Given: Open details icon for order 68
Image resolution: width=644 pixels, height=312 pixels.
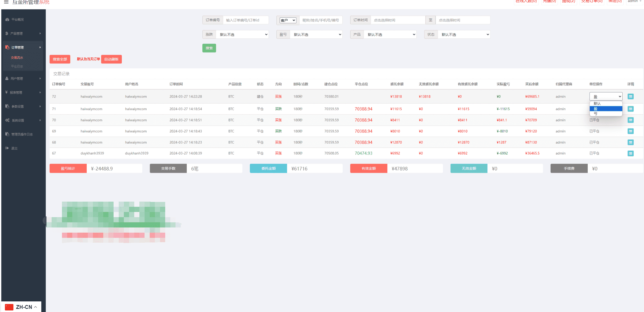Looking at the screenshot, I should pyautogui.click(x=630, y=142).
